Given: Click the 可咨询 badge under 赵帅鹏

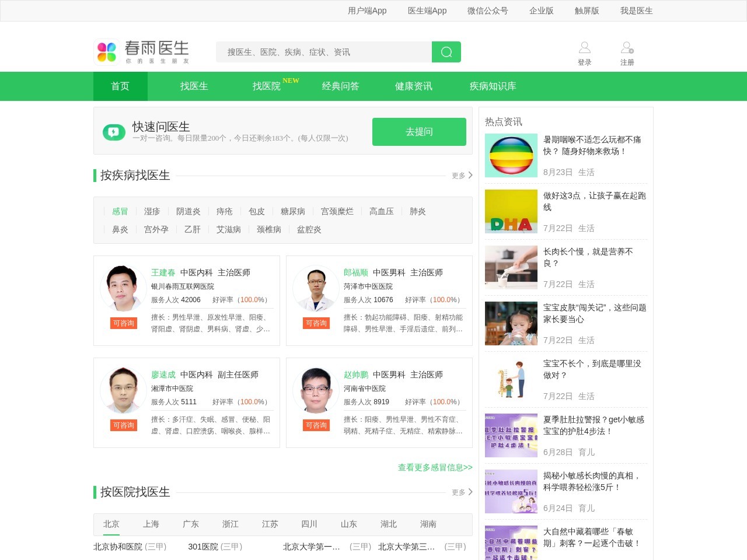Looking at the screenshot, I should 316,425.
